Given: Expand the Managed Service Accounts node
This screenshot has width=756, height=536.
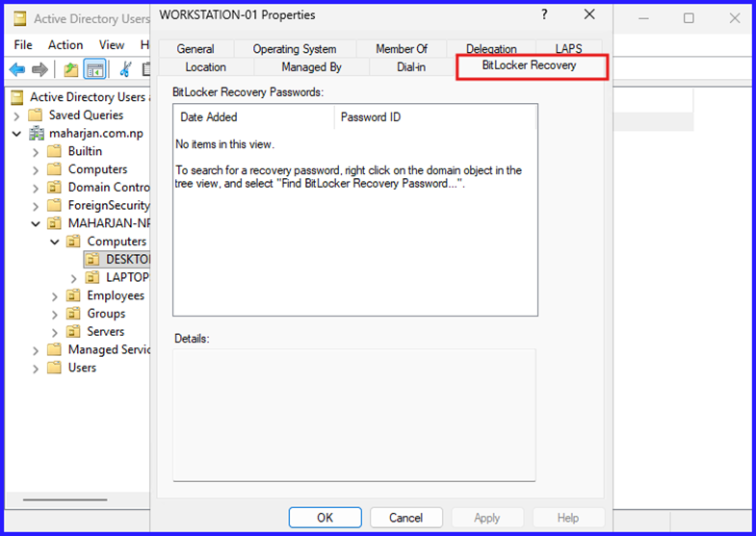Looking at the screenshot, I should point(36,350).
